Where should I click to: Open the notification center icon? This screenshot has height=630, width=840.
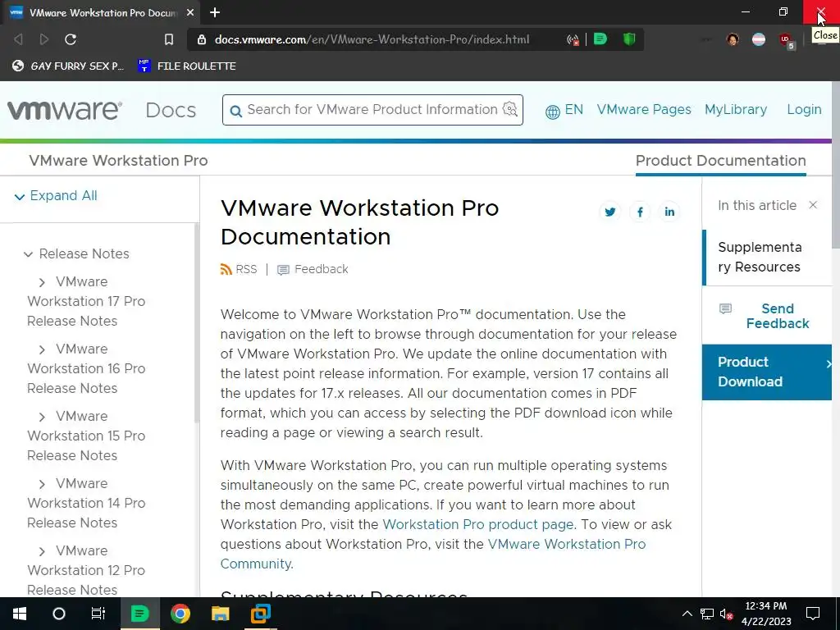coord(813,614)
